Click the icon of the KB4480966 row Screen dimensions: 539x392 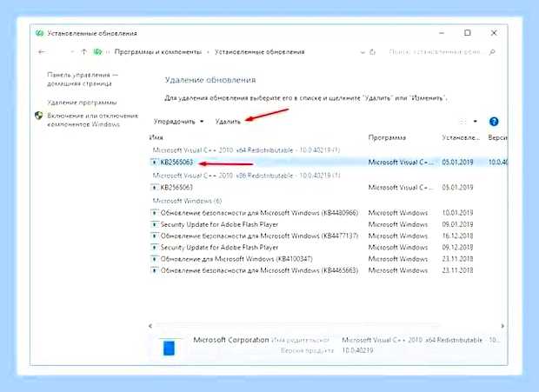(155, 213)
